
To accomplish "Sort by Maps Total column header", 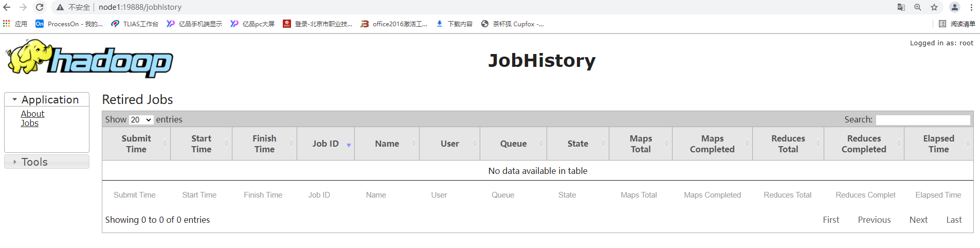I will [x=641, y=144].
